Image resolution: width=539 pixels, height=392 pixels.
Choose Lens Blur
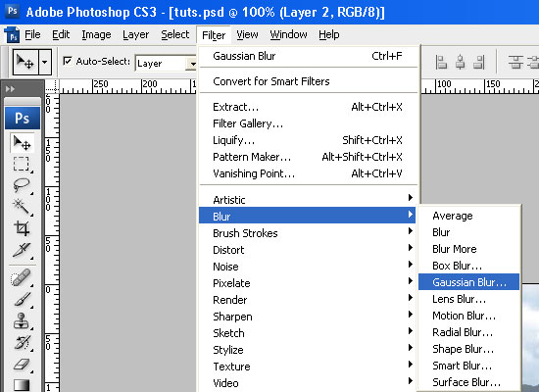click(468, 299)
